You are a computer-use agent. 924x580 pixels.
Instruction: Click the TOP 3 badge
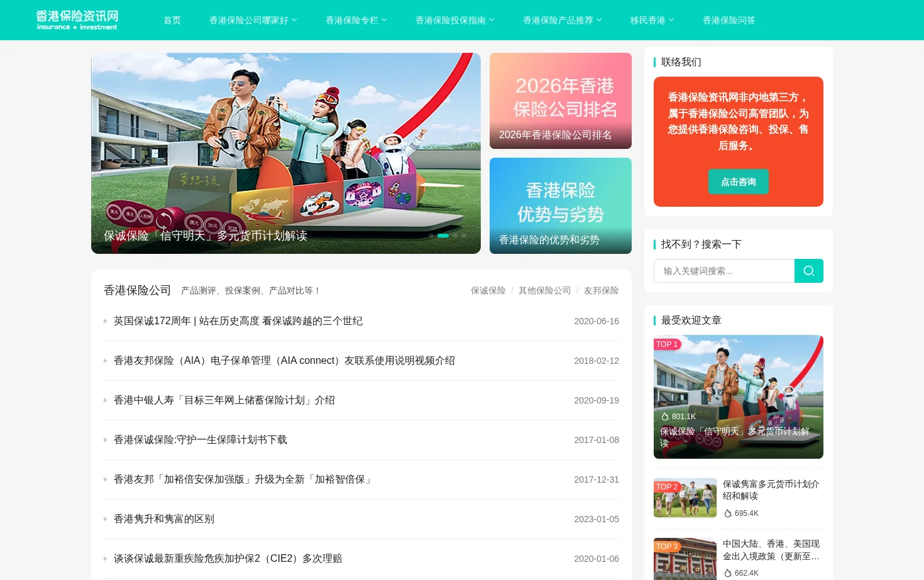pos(668,547)
